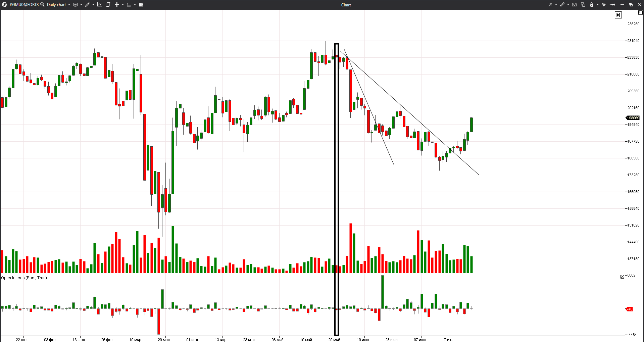Select the Chart tab
This screenshot has height=342, width=644.
346,5
